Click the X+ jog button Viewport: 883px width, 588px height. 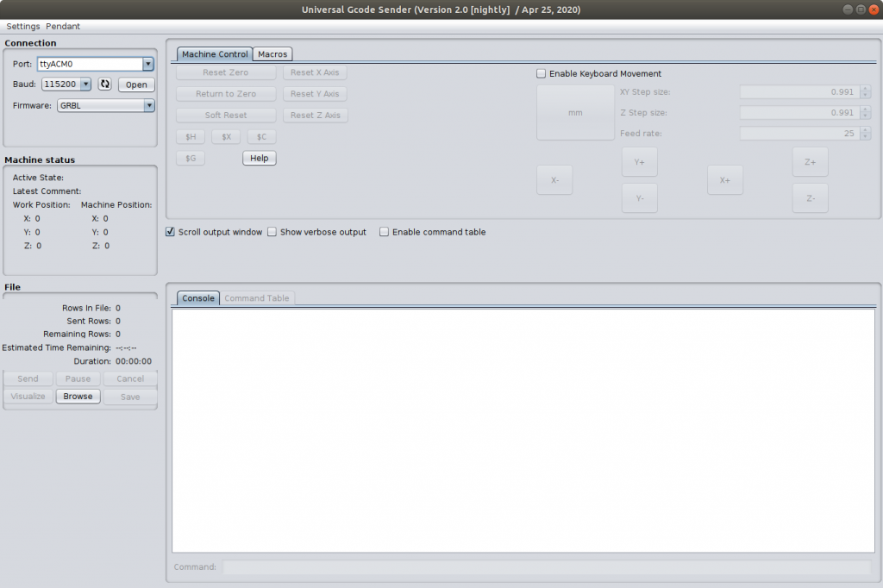(725, 180)
